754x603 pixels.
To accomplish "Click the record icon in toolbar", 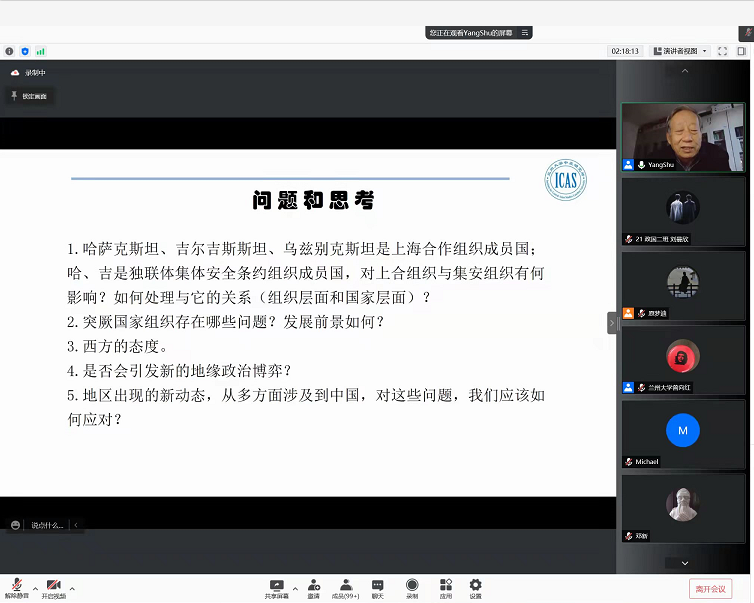I will point(412,585).
